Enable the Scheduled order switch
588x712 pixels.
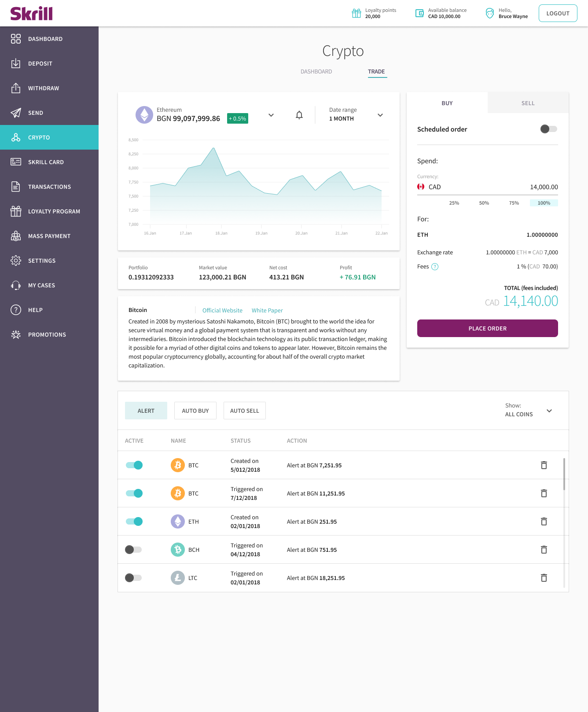click(x=549, y=129)
